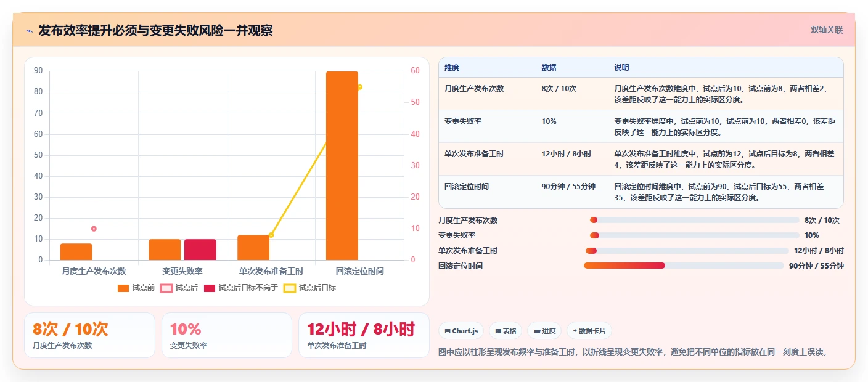Open the 8次 / 10次 data card
Viewport: 868px width, 382px height.
click(x=89, y=335)
